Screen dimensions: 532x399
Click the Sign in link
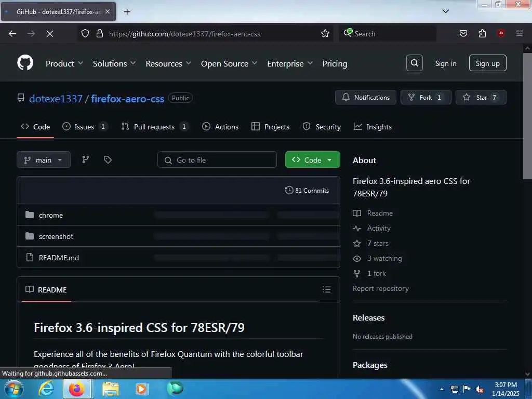[445, 63]
